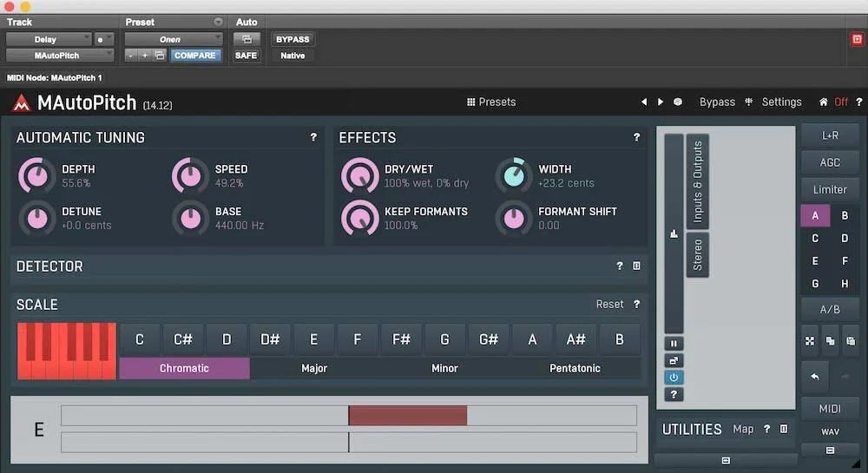Adjust the DEPTH knob
Viewport: 868px width, 473px height.
36,175
